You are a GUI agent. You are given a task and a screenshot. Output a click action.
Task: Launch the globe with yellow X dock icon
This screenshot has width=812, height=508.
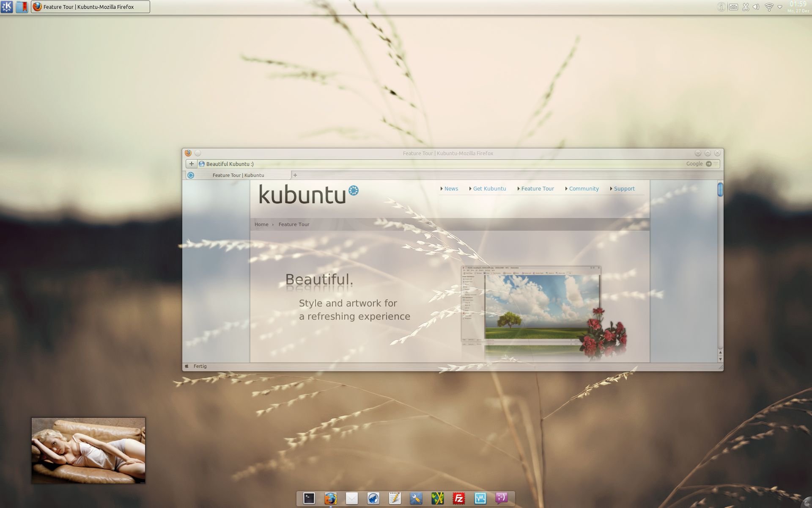(x=437, y=499)
